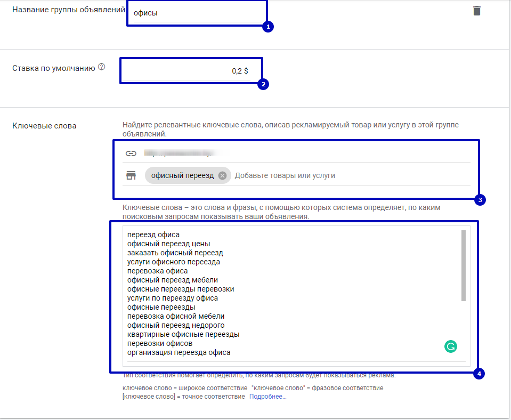Select the офисный переезд chip label
The width and height of the screenshot is (511, 420).
click(182, 175)
